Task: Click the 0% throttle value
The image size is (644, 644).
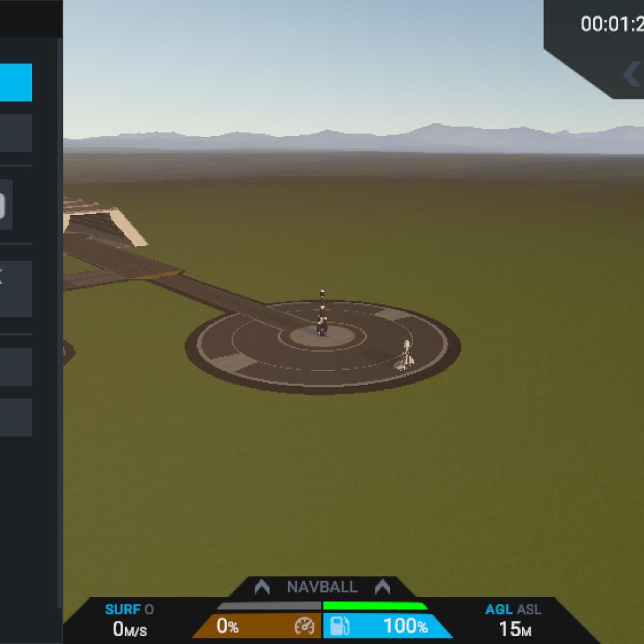Action: tap(227, 626)
